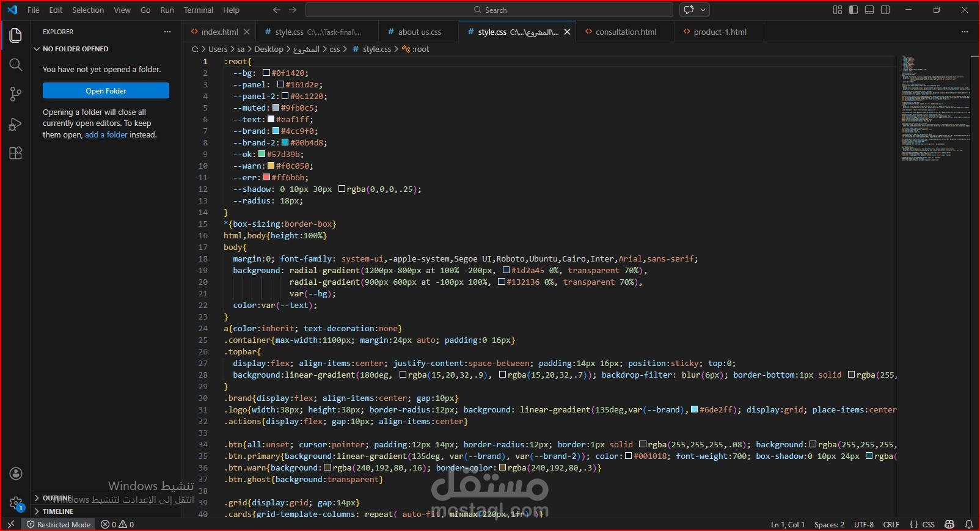Open the Extensions view
980x531 pixels.
pos(16,153)
